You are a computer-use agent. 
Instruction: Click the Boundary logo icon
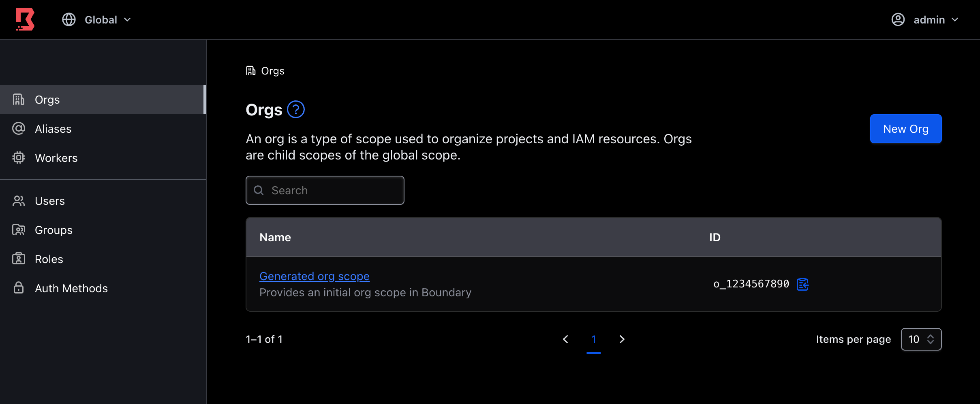pyautogui.click(x=25, y=19)
